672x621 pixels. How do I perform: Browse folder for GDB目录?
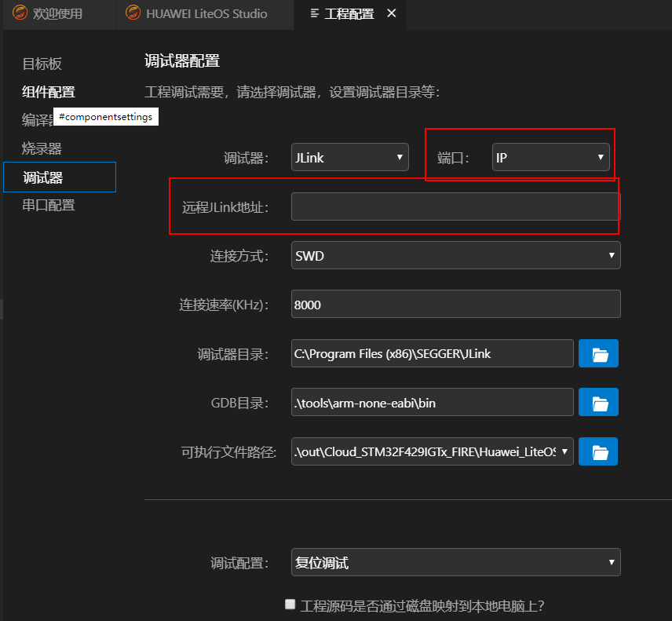pyautogui.click(x=598, y=403)
